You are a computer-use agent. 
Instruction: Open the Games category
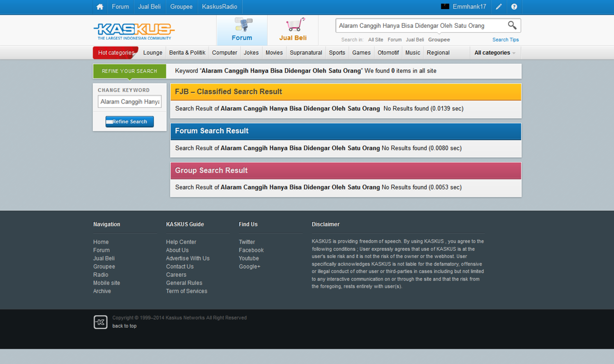tap(361, 53)
